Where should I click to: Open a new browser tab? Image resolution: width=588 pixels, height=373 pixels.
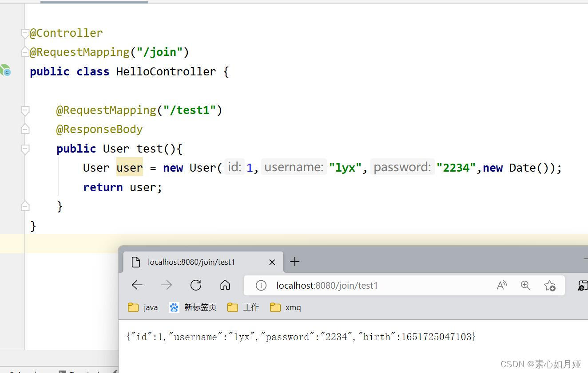pyautogui.click(x=295, y=262)
